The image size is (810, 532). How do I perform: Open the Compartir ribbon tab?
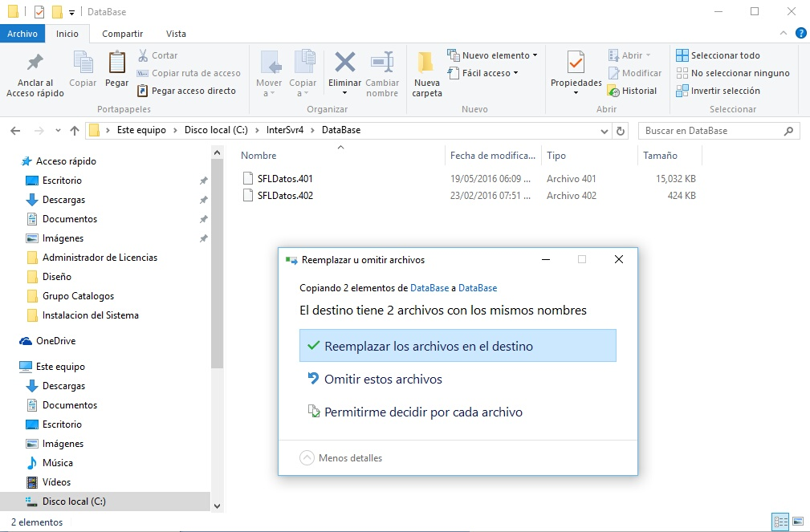[122, 34]
